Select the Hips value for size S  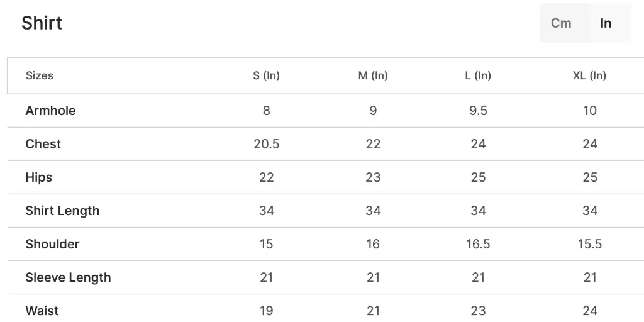[267, 177]
